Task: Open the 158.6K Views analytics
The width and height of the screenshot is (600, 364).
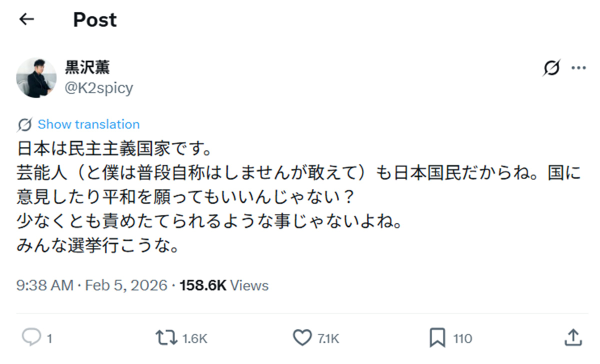Action: pyautogui.click(x=224, y=285)
